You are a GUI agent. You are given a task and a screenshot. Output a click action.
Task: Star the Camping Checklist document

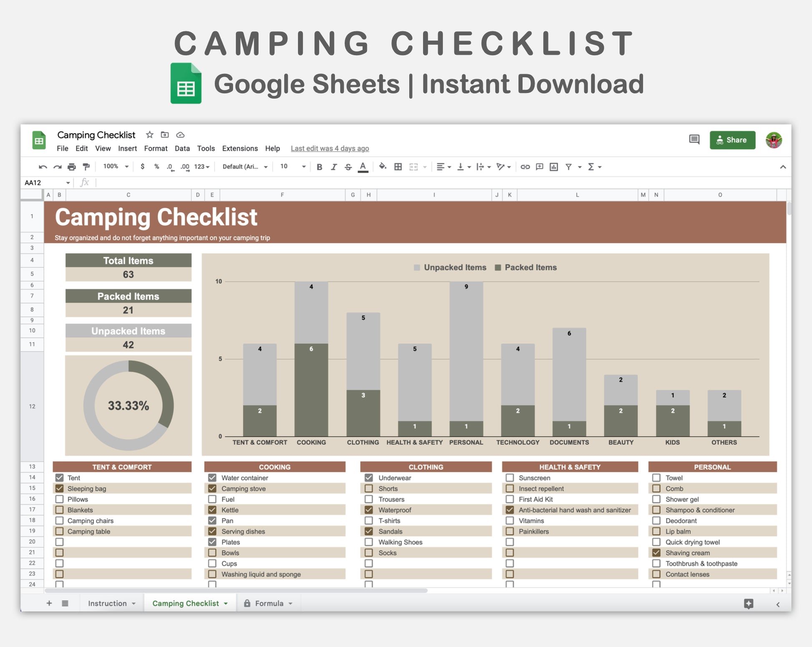click(149, 135)
